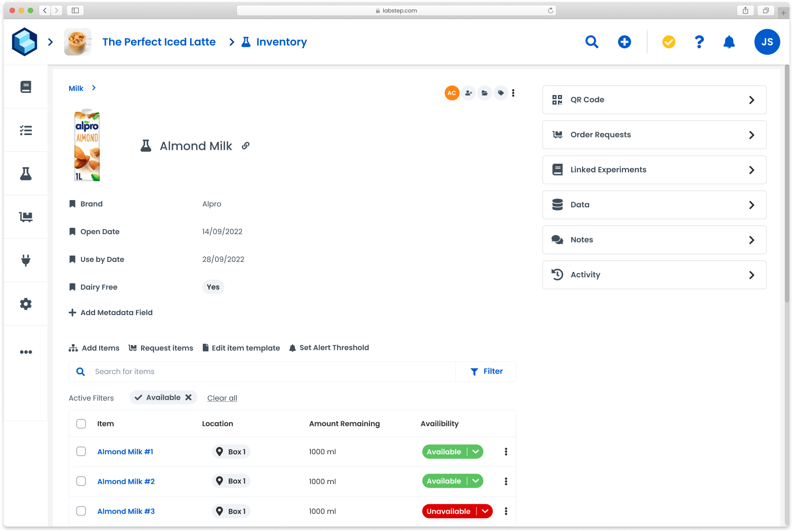This screenshot has height=532, width=793.
Task: Open Order Requests cart icon in sidebar
Action: [x=26, y=217]
